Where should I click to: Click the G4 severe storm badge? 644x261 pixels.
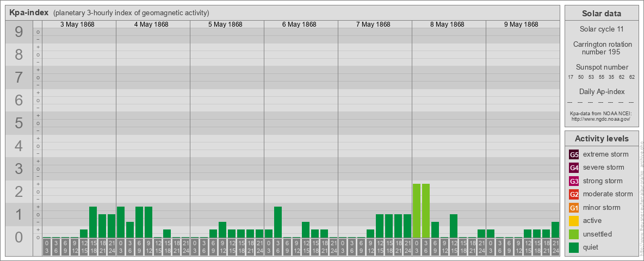click(574, 167)
